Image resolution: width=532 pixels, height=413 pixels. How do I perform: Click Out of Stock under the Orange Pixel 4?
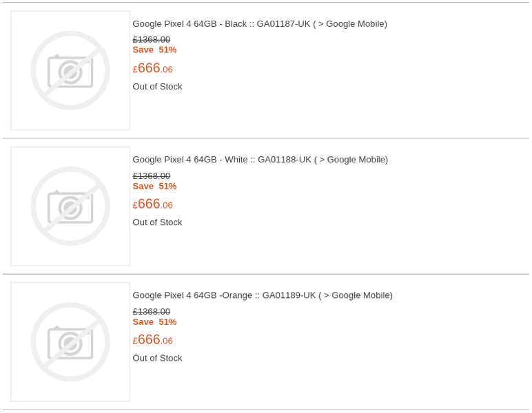tap(157, 358)
